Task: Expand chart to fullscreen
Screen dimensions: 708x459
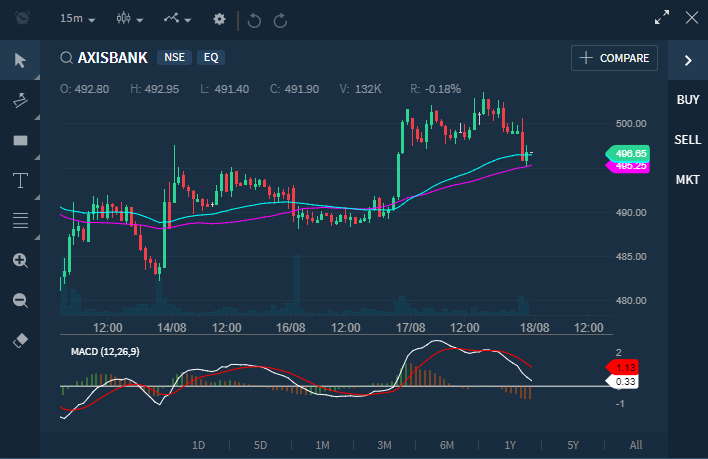Action: click(x=661, y=17)
